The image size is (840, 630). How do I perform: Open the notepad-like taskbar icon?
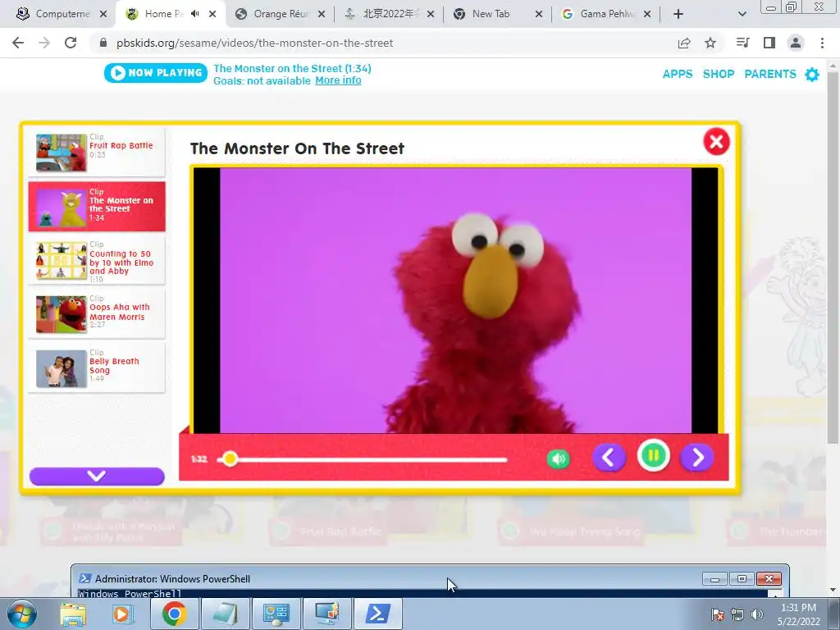(x=225, y=614)
